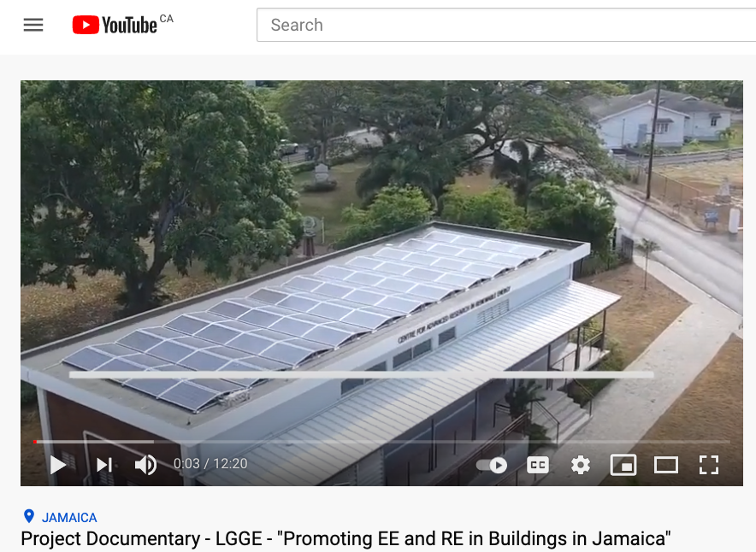
Task: Go to YouTube home via logo
Action: click(115, 25)
